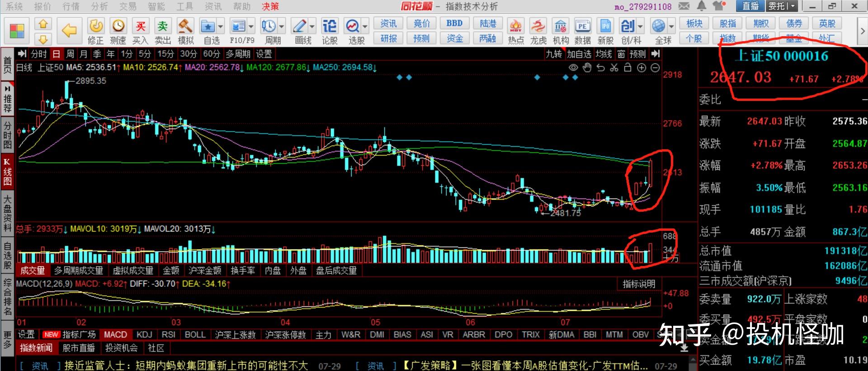Switch chart period to 季

click(97, 54)
